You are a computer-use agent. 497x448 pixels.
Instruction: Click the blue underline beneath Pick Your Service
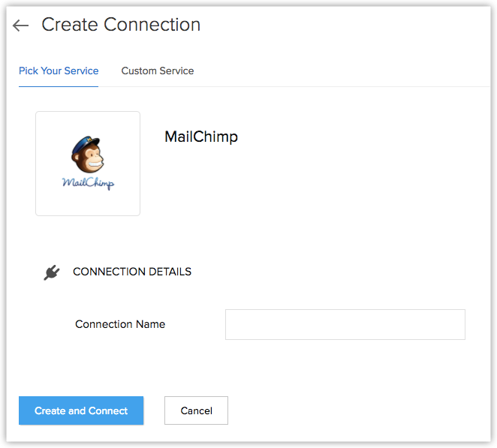pyautogui.click(x=59, y=86)
